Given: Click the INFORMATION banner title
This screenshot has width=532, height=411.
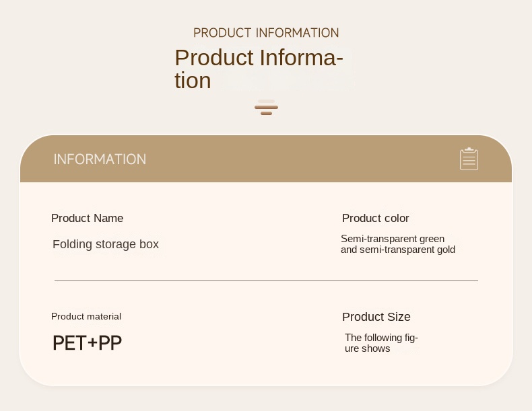Looking at the screenshot, I should (100, 159).
